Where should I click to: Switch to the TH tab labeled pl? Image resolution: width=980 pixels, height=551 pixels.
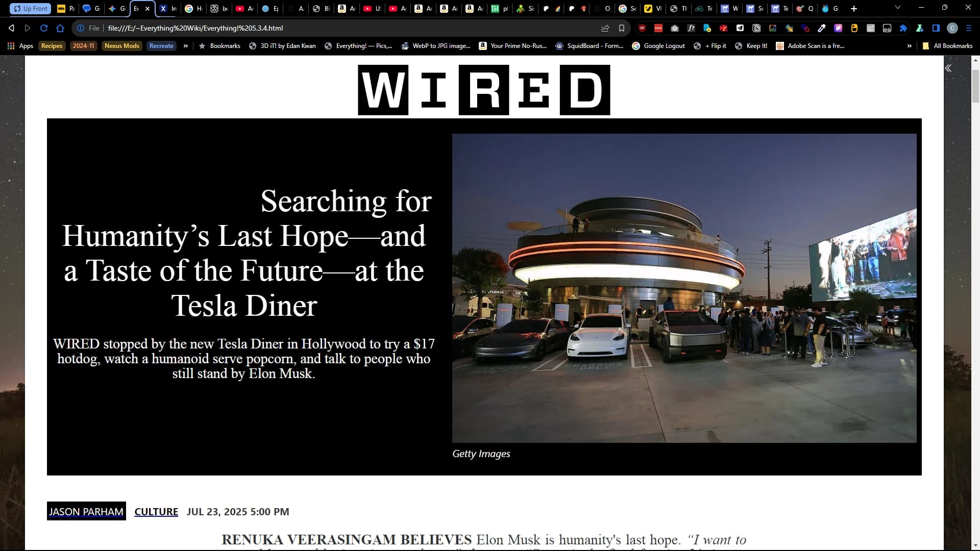[x=500, y=9]
